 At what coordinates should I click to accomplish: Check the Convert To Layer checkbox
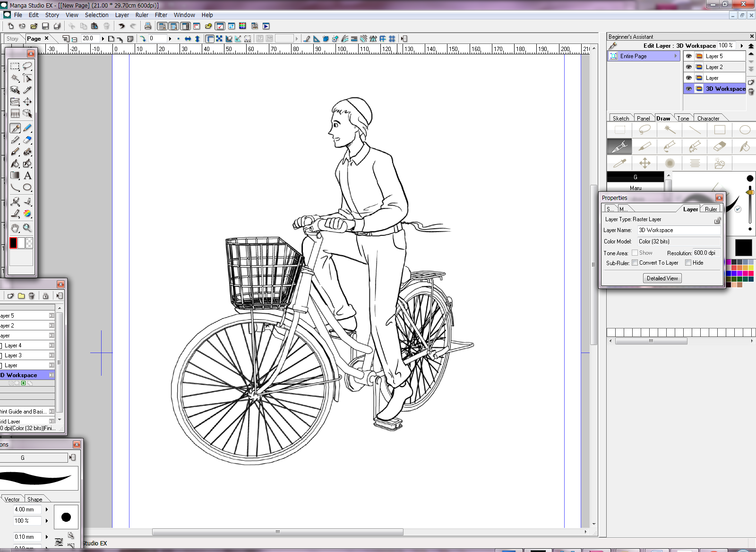tap(635, 263)
